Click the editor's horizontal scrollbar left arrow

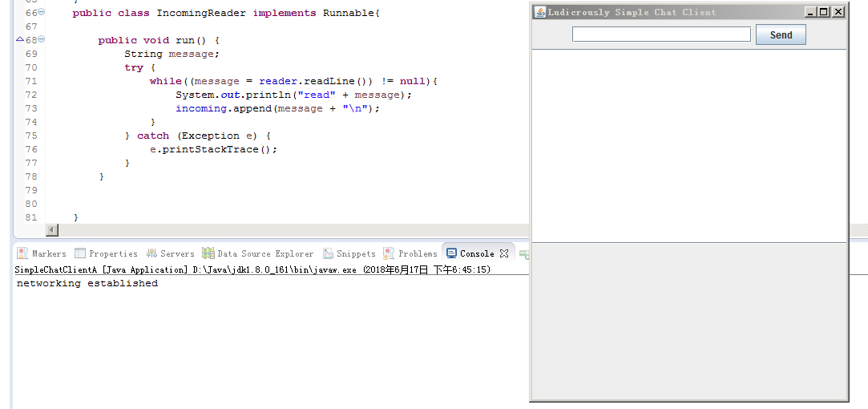pyautogui.click(x=52, y=229)
